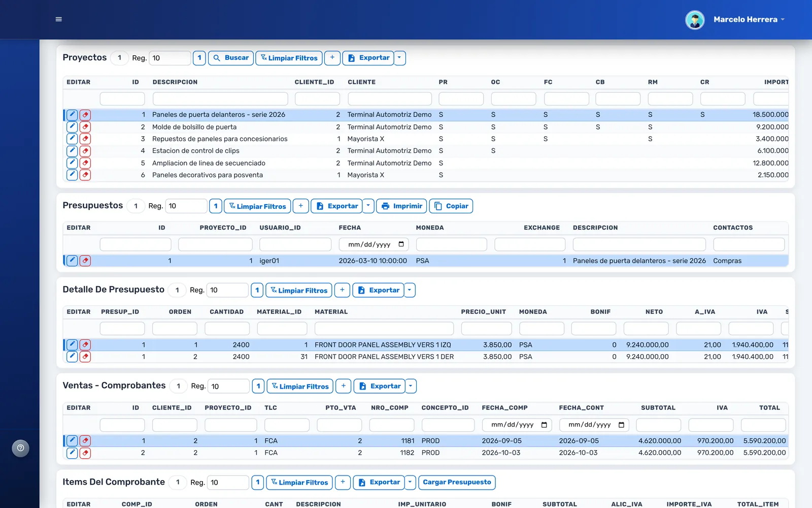This screenshot has width=812, height=508.
Task: Open the hamburger menu in the header
Action: 58,19
